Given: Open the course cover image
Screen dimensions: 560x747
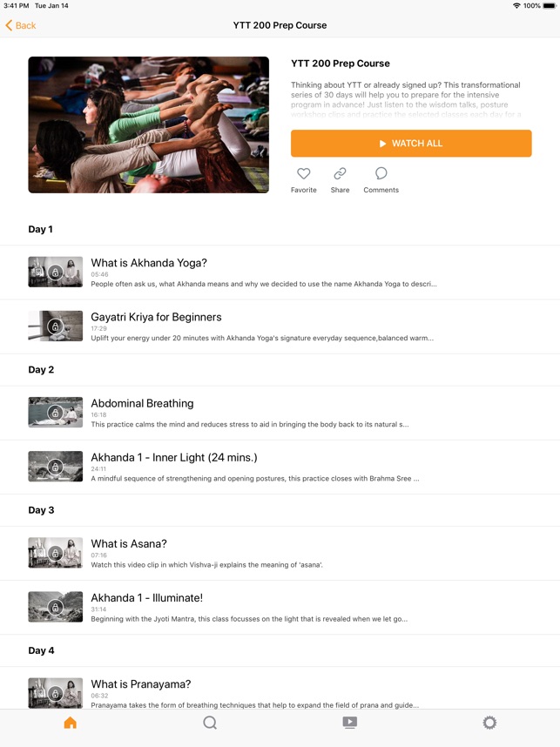Looking at the screenshot, I should coord(149,124).
